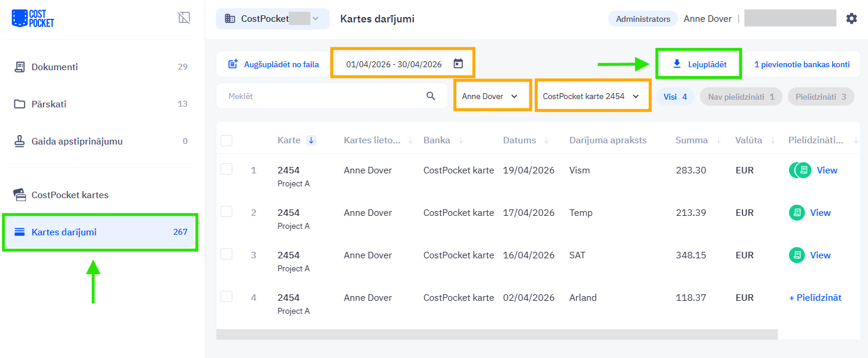868x358 pixels.
Task: Sort by Karte column arrow icon
Action: click(x=311, y=140)
